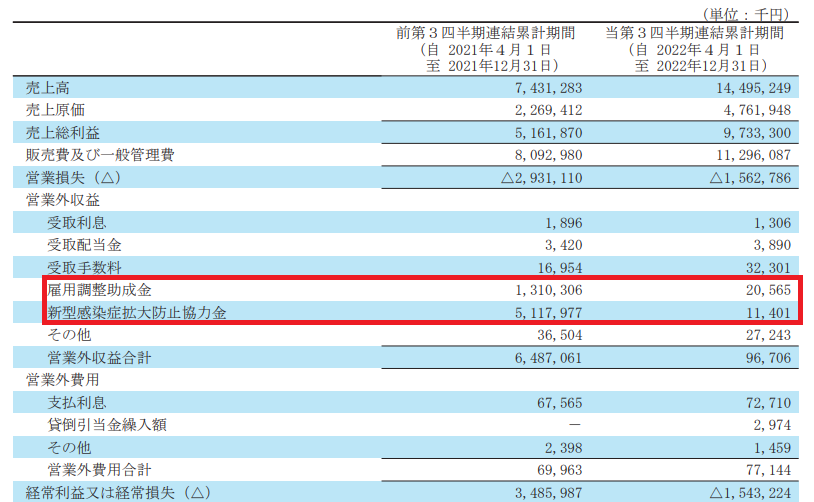
Task: Select the 支払利息 row label
Action: click(76, 402)
